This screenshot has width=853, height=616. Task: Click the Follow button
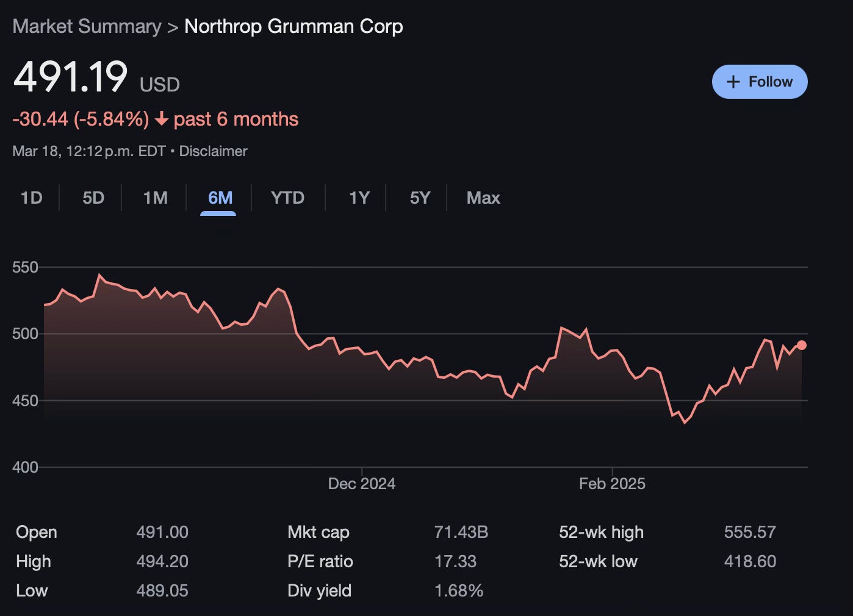tap(760, 82)
